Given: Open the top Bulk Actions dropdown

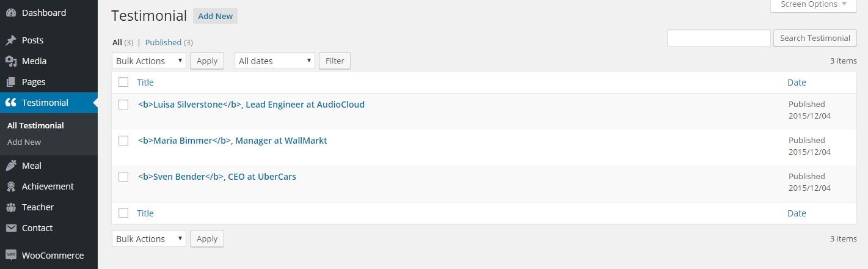Looking at the screenshot, I should click(x=149, y=61).
